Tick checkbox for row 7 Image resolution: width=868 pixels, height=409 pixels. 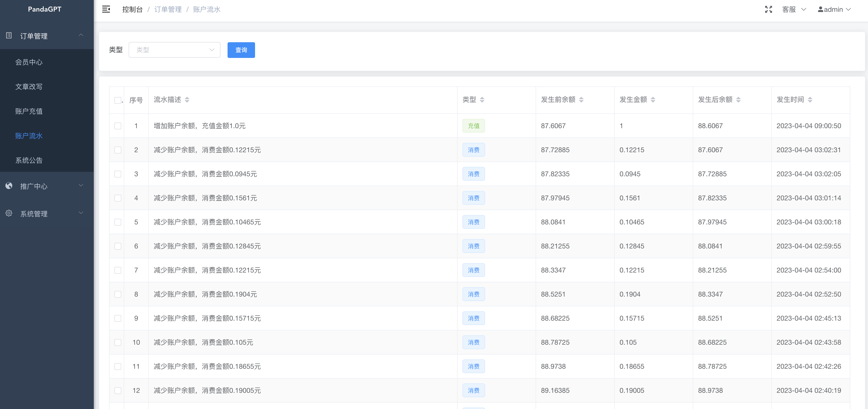click(118, 271)
